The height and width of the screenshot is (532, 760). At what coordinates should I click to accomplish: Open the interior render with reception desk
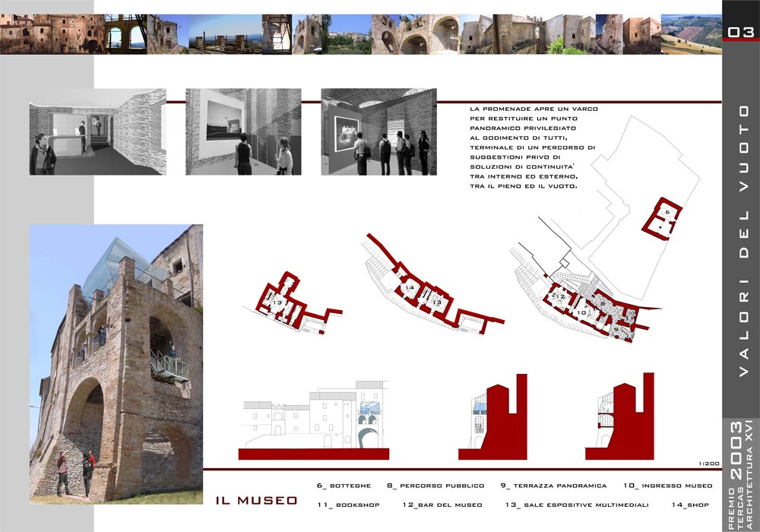coord(97,132)
